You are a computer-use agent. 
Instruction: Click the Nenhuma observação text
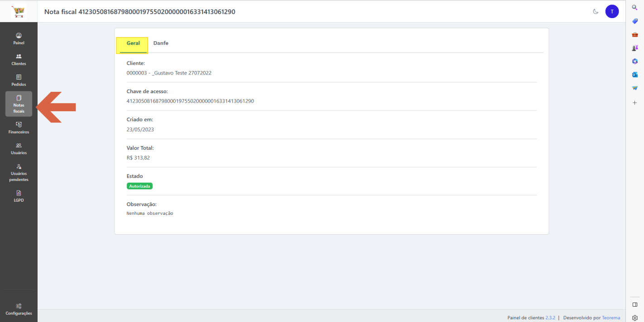coord(150,213)
